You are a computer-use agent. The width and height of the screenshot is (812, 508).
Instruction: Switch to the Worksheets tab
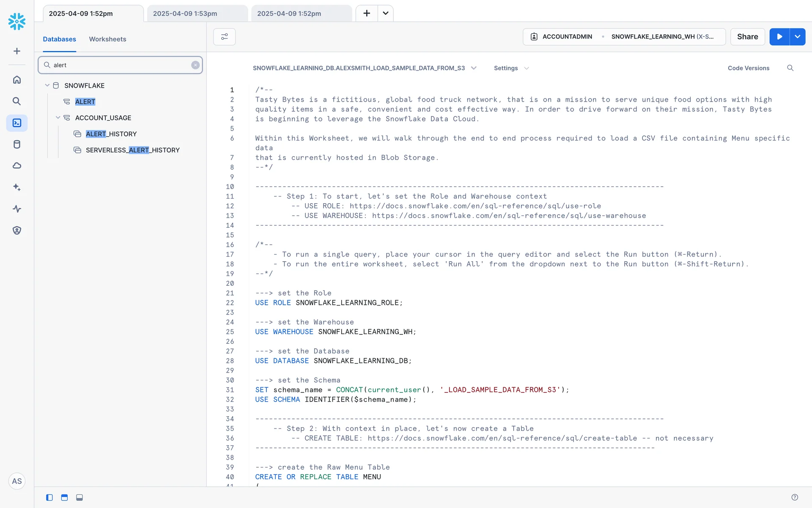pyautogui.click(x=107, y=39)
